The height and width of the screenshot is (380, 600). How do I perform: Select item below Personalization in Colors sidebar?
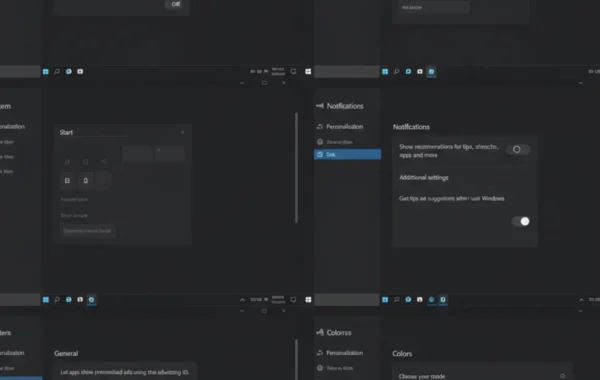click(335, 368)
